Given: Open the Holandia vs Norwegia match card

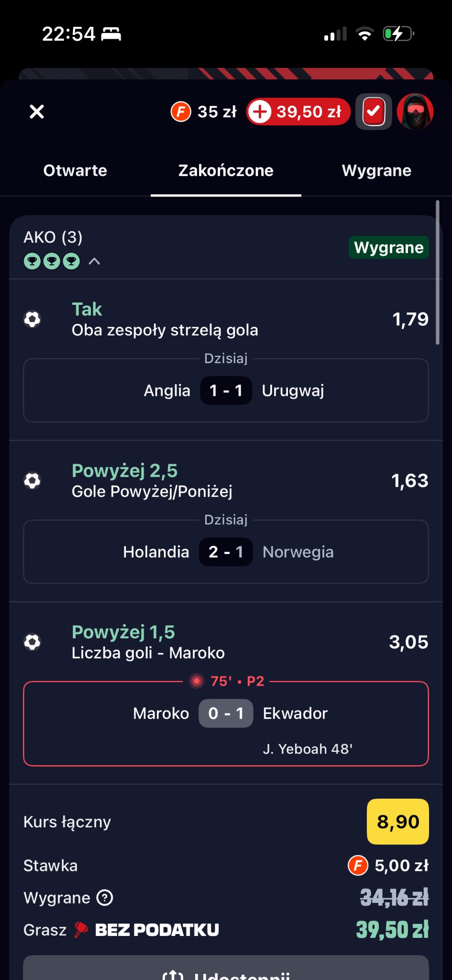Looking at the screenshot, I should pyautogui.click(x=226, y=552).
